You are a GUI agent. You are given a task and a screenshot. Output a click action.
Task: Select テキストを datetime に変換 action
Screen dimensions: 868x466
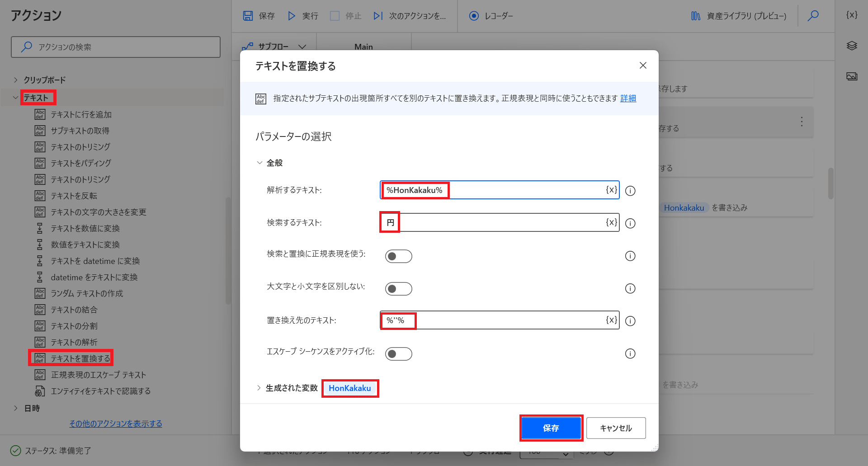[x=95, y=261]
